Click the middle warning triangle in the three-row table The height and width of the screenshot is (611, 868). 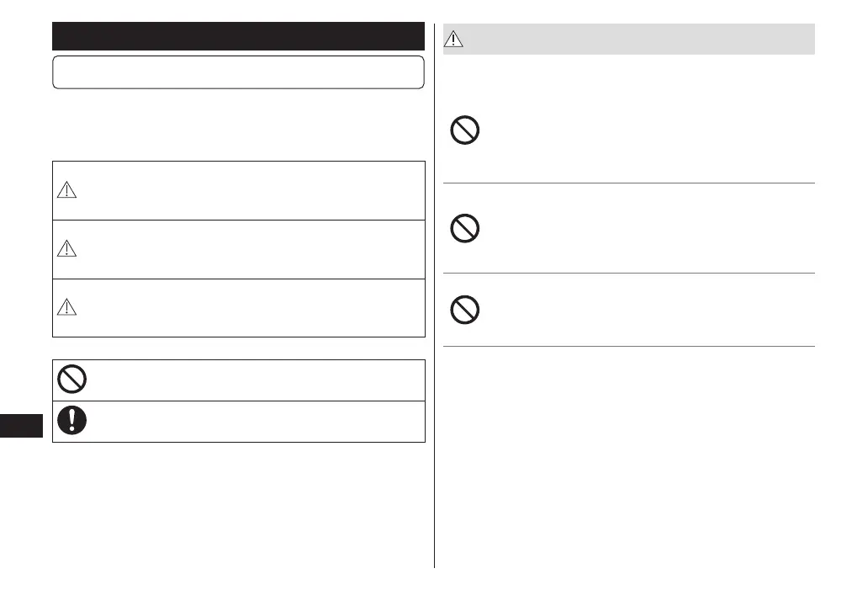tap(66, 249)
